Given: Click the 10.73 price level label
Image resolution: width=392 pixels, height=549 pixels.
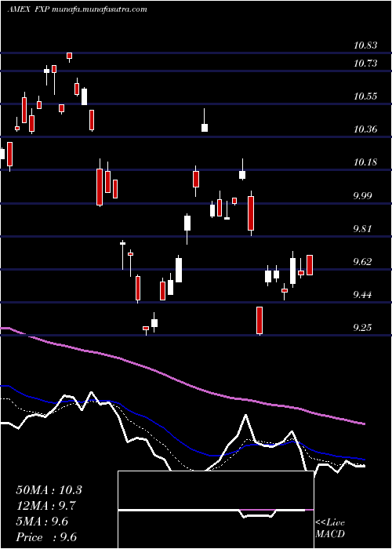Looking at the screenshot, I should pyautogui.click(x=366, y=64).
